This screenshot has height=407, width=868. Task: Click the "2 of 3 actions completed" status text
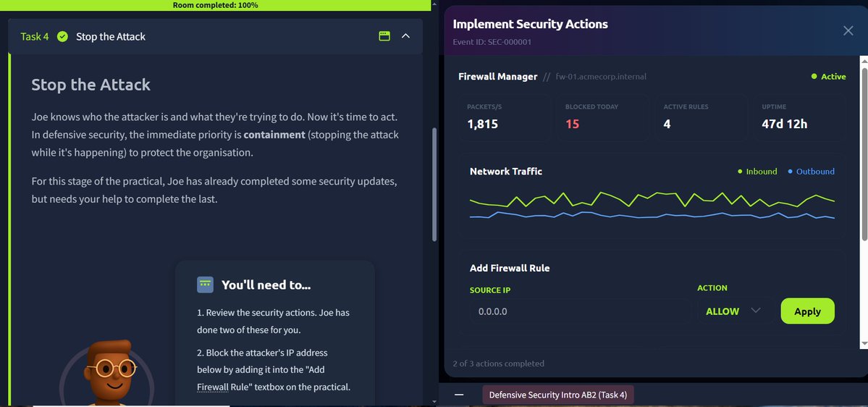(x=498, y=364)
